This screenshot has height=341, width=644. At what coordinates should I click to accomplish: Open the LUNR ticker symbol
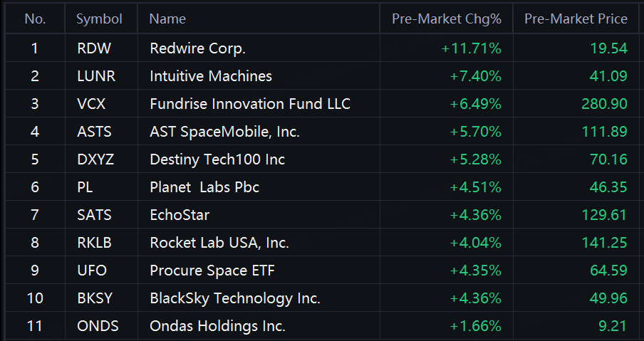tap(96, 76)
